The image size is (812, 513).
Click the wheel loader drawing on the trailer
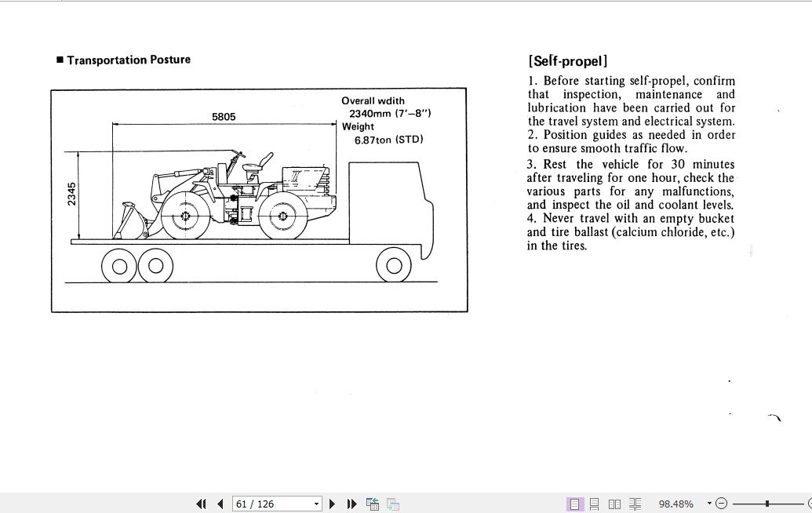(224, 195)
